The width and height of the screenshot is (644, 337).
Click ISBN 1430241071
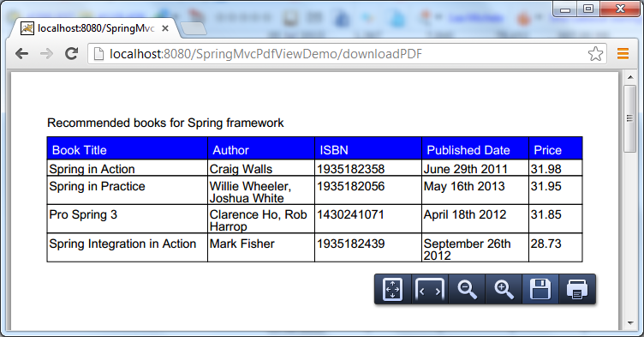(x=368, y=220)
